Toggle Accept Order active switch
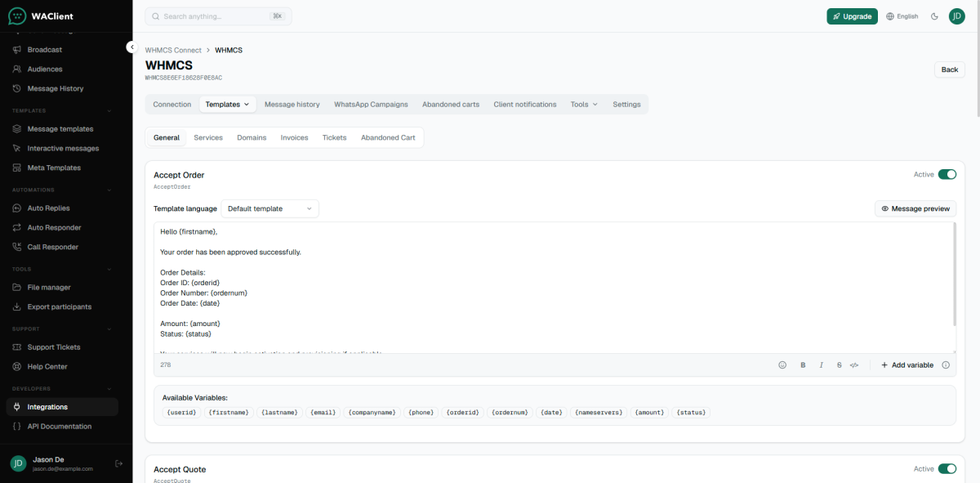 coord(947,174)
